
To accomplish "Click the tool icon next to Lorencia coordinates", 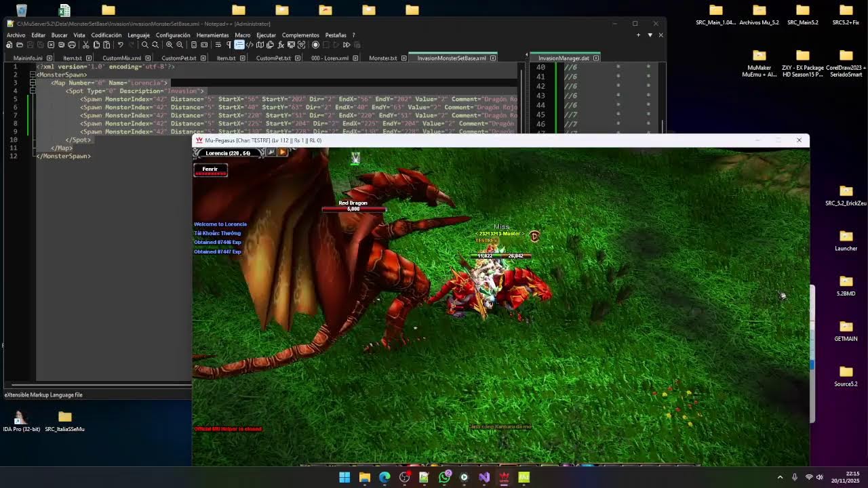I will click(271, 152).
